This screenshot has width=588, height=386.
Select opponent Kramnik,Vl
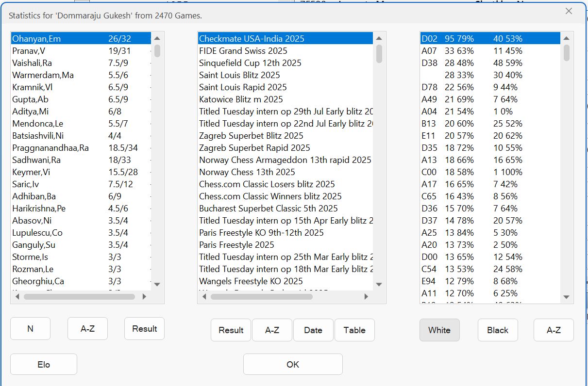click(x=33, y=87)
